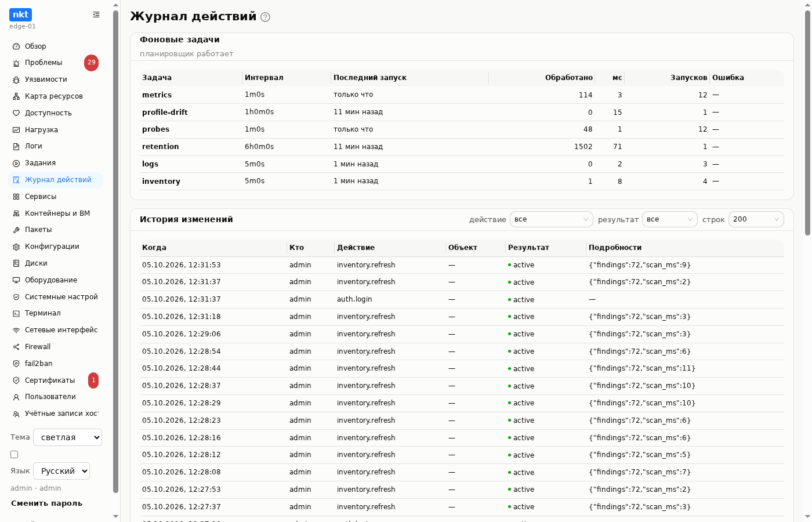Expand the результат filter dropdown
The width and height of the screenshot is (812, 522).
click(x=670, y=219)
